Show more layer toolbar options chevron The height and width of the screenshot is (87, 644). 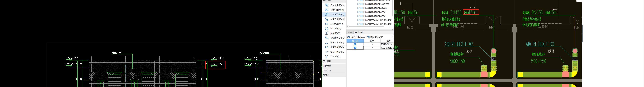[x=392, y=37]
